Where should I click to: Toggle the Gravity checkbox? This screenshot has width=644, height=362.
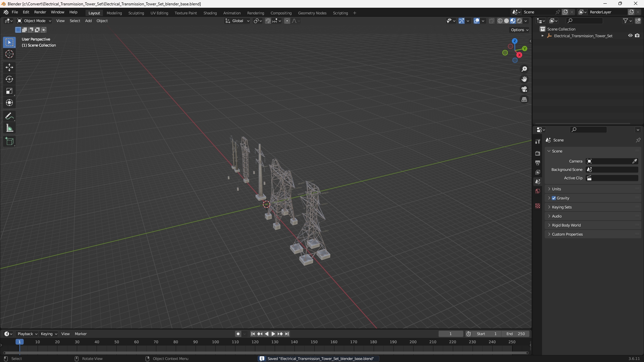pos(554,198)
